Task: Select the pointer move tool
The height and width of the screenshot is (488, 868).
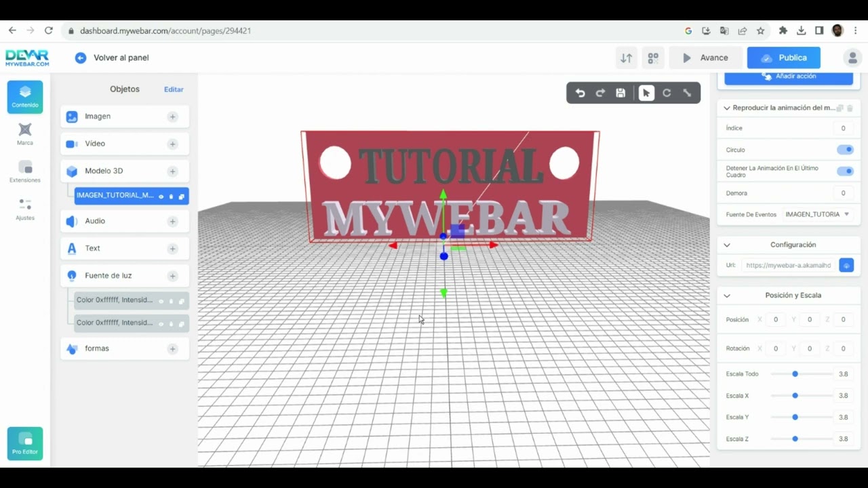Action: [x=646, y=94]
